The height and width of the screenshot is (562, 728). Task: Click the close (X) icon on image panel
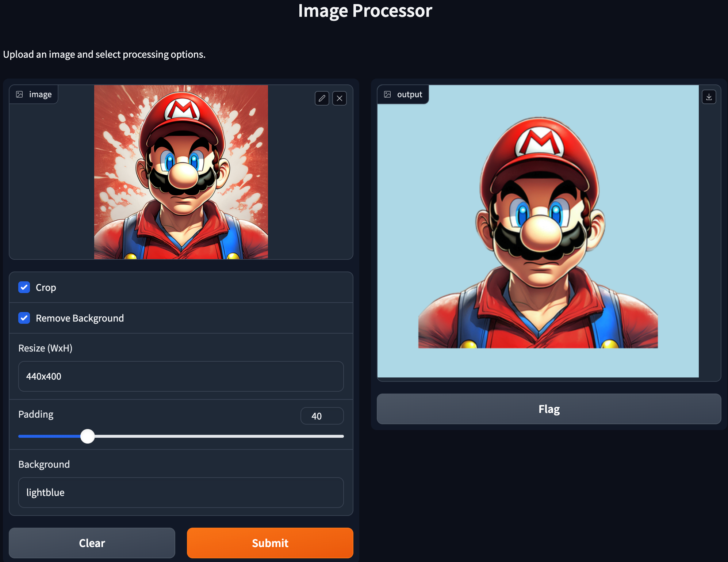pos(339,98)
